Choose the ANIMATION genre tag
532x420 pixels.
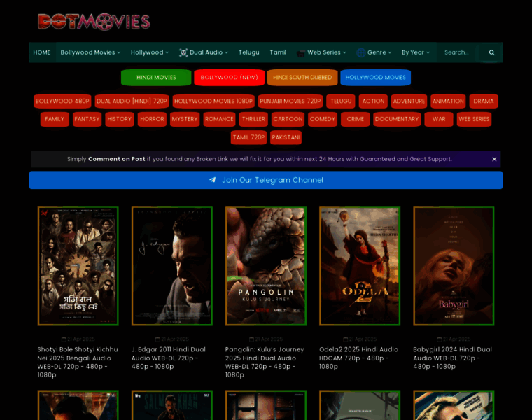[448, 101]
